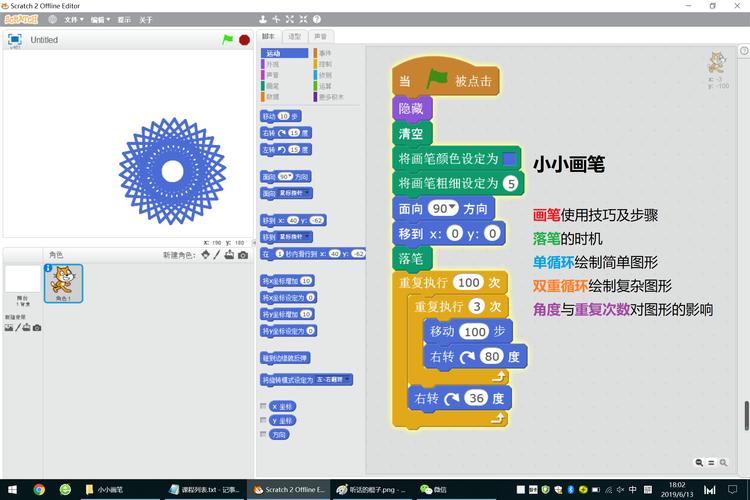750x500 pixels.
Task: Click the 当绿旗被点击 hat block
Action: (446, 78)
